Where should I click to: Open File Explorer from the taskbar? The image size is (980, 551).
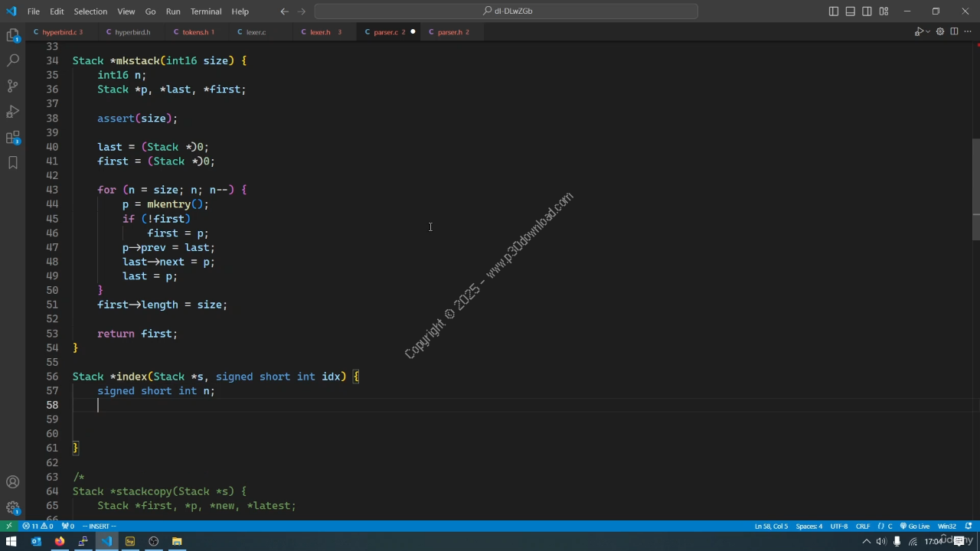pyautogui.click(x=177, y=542)
